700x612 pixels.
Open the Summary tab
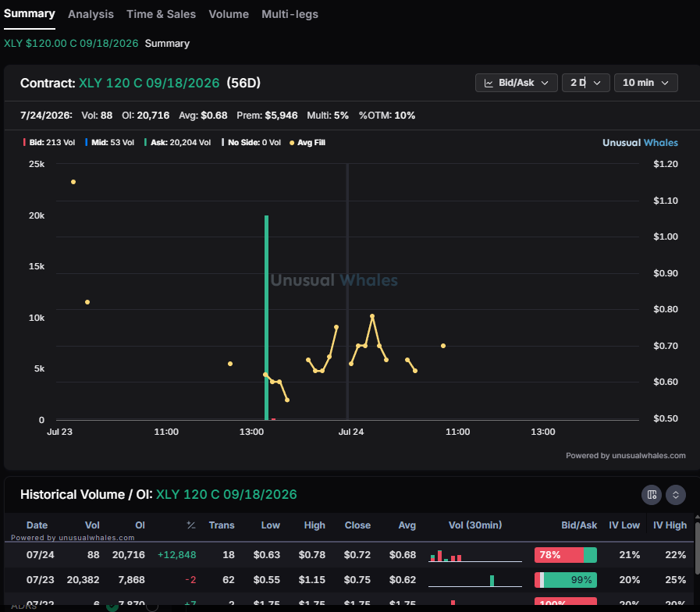pyautogui.click(x=30, y=14)
